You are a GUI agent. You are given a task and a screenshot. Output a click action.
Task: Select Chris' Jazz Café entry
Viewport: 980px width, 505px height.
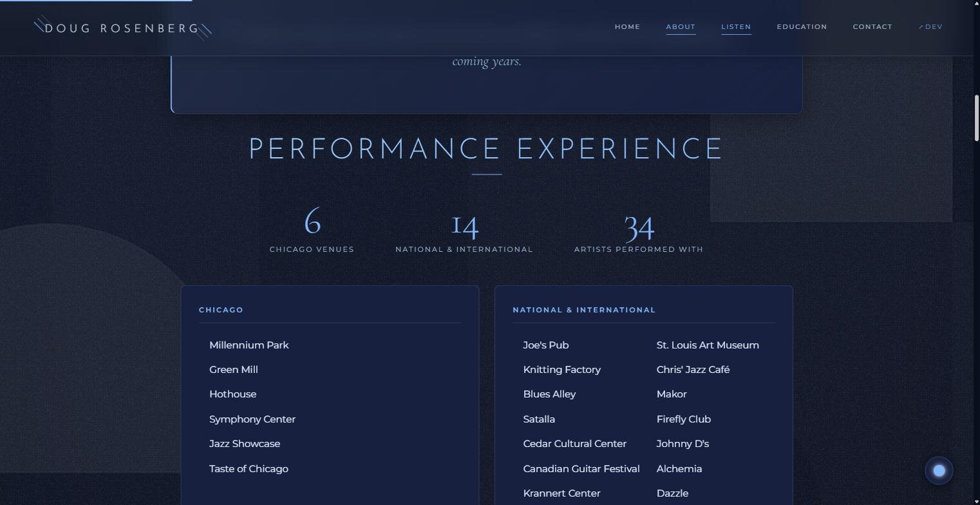693,370
